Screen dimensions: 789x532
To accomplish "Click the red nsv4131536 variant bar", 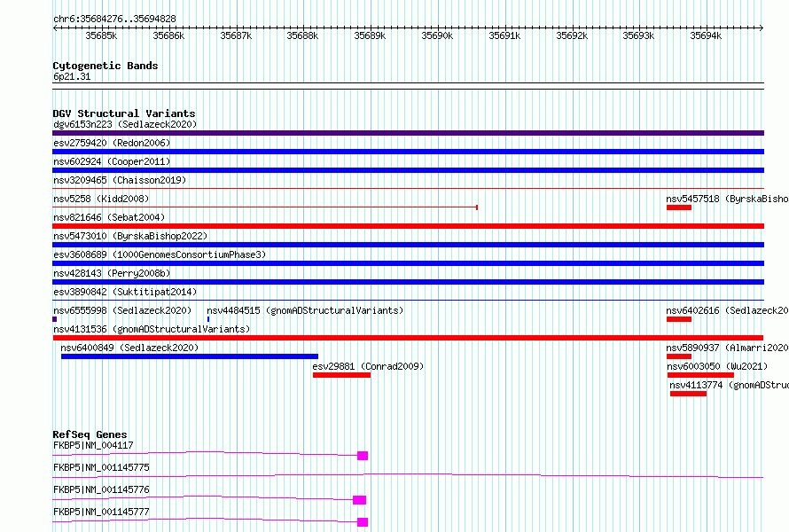I will (408, 338).
